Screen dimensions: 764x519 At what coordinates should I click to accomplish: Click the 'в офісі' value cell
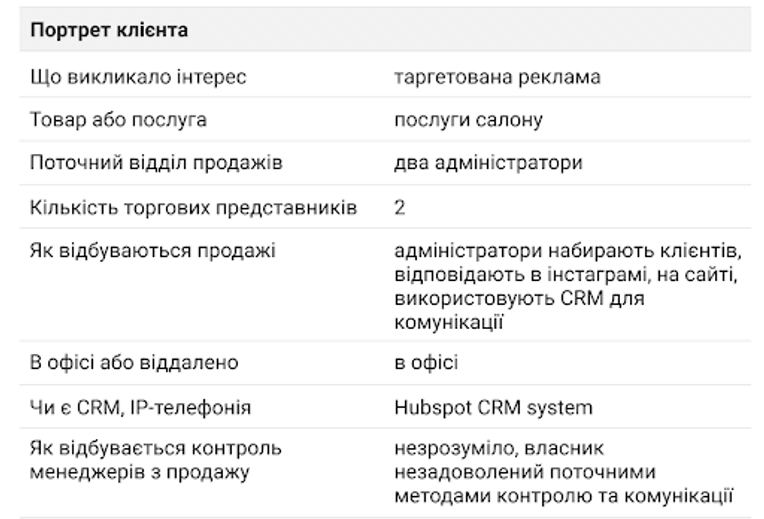(x=426, y=363)
